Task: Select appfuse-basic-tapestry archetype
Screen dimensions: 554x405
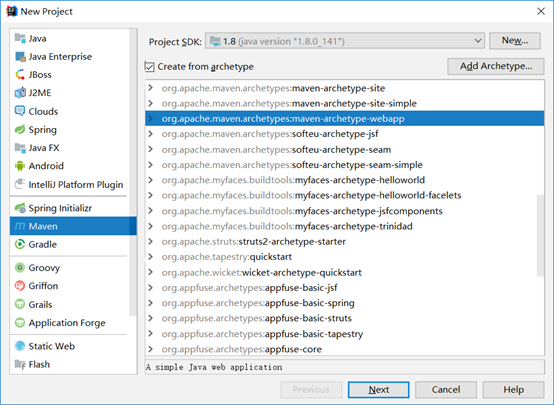Action: [344, 334]
